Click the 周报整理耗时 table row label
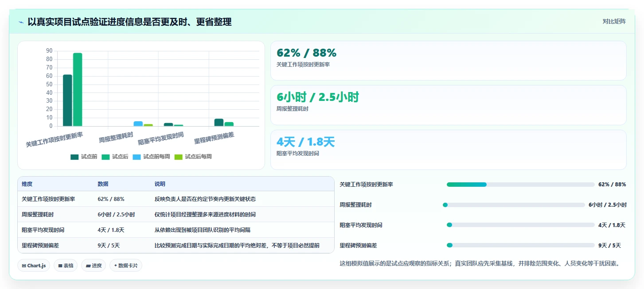 point(38,215)
